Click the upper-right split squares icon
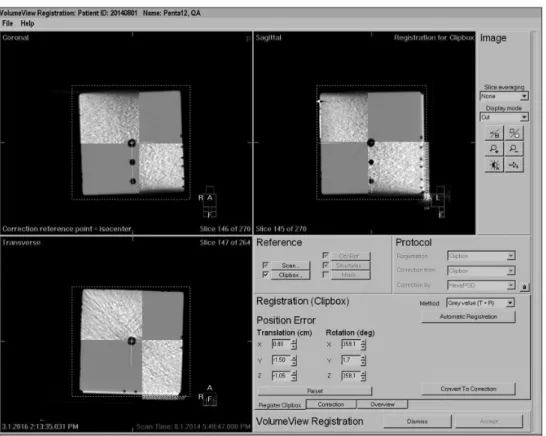Image resolution: width=546 pixels, height=436 pixels. pos(514,133)
